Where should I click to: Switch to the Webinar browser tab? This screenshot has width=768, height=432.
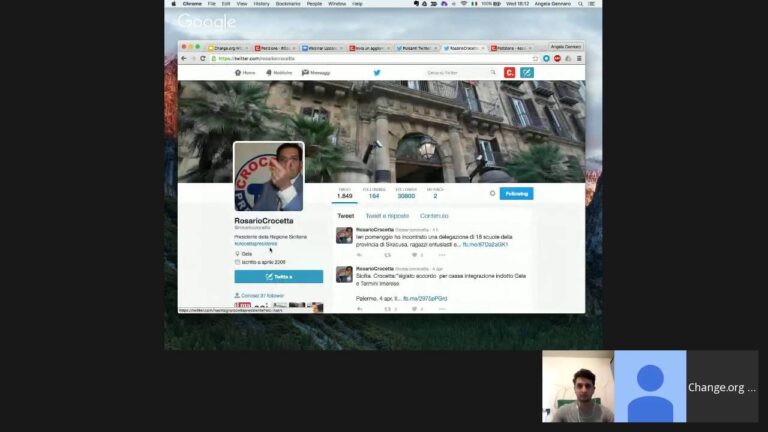[x=321, y=48]
